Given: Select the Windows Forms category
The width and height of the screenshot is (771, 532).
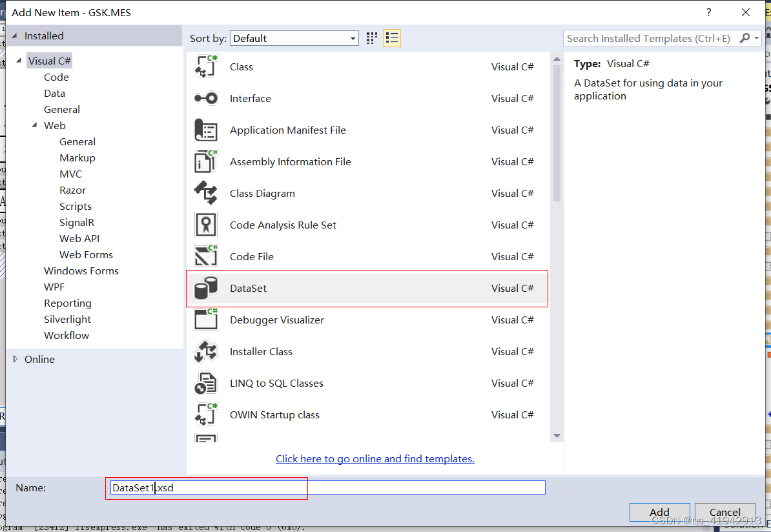Looking at the screenshot, I should coord(81,271).
